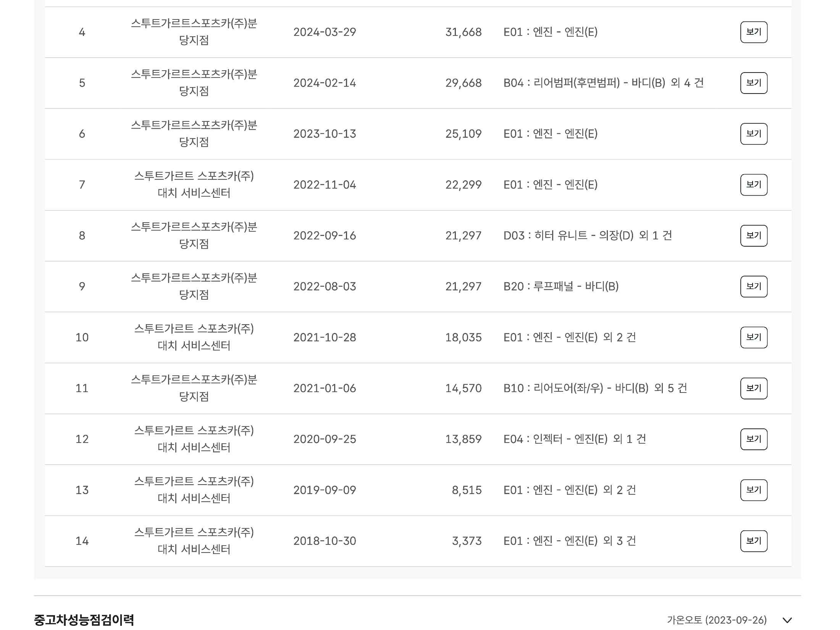Click 보기 for the 2021-10-28 record
840x630 pixels.
[753, 337]
